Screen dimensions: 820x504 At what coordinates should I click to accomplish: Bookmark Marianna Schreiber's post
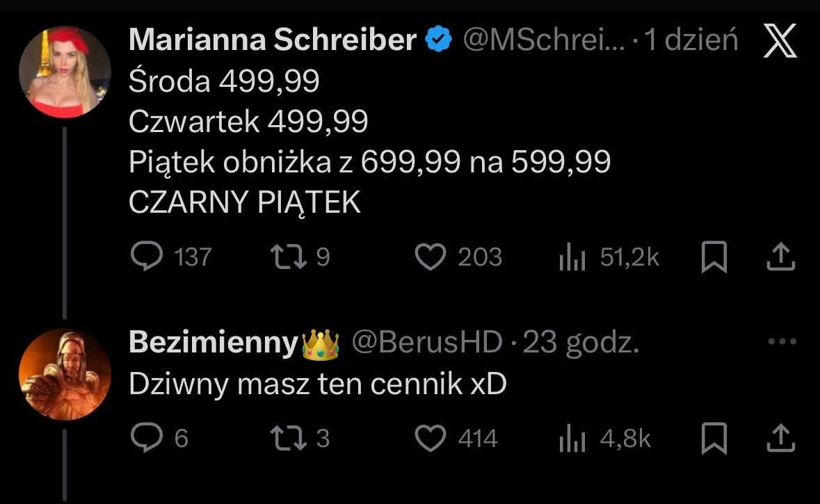pos(714,258)
